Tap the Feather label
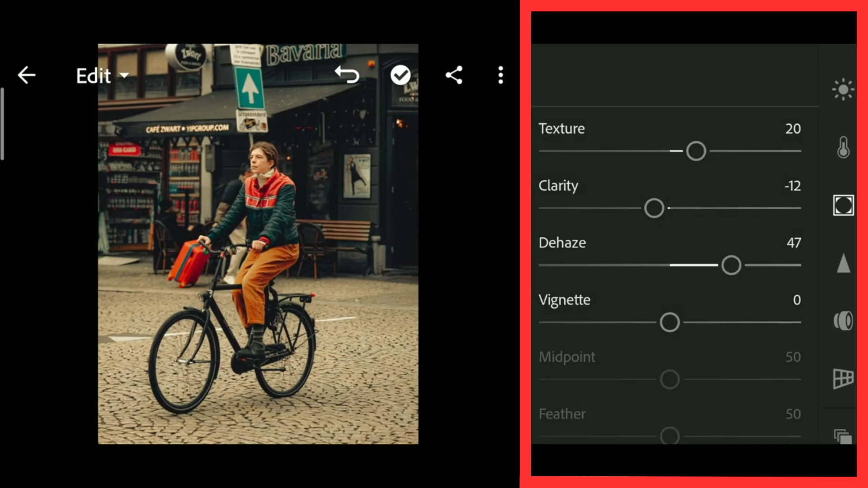 [562, 414]
